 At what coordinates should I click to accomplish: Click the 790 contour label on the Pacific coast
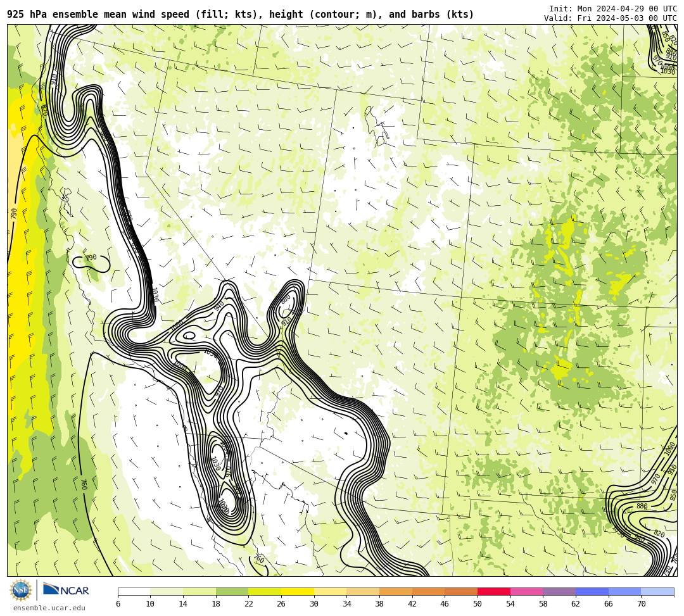coord(14,213)
